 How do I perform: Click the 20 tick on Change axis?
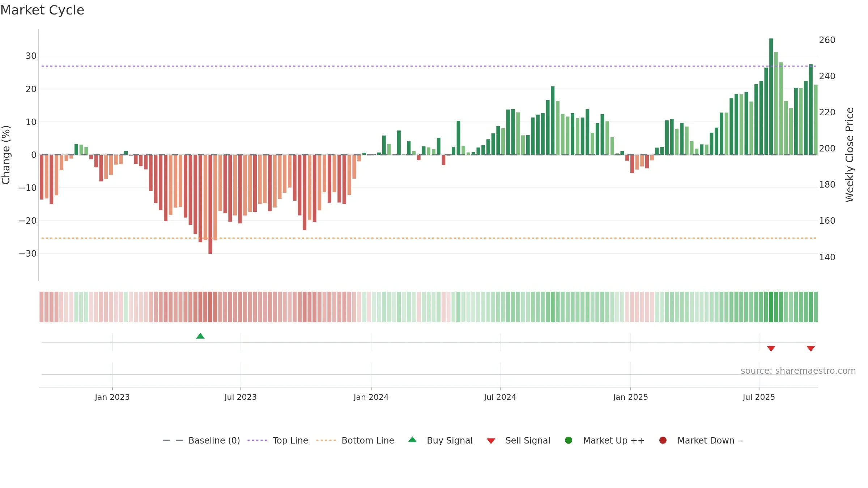pyautogui.click(x=31, y=89)
